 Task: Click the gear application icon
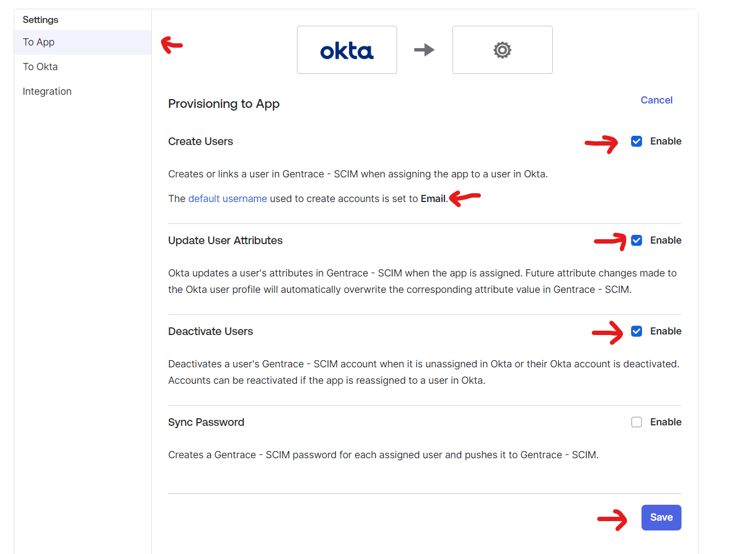point(502,50)
